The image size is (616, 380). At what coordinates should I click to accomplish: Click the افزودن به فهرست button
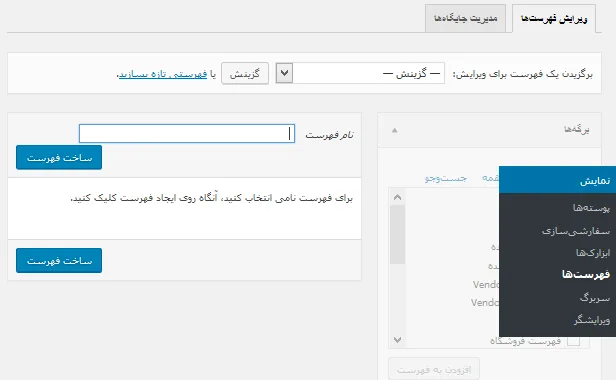tap(434, 369)
